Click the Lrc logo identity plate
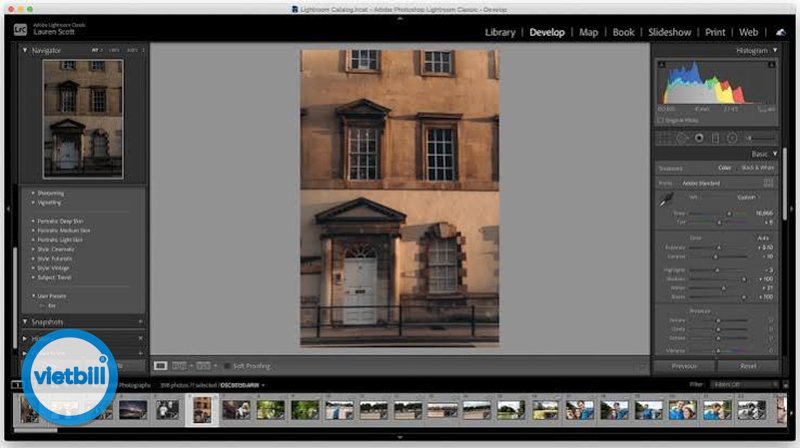 click(x=20, y=30)
